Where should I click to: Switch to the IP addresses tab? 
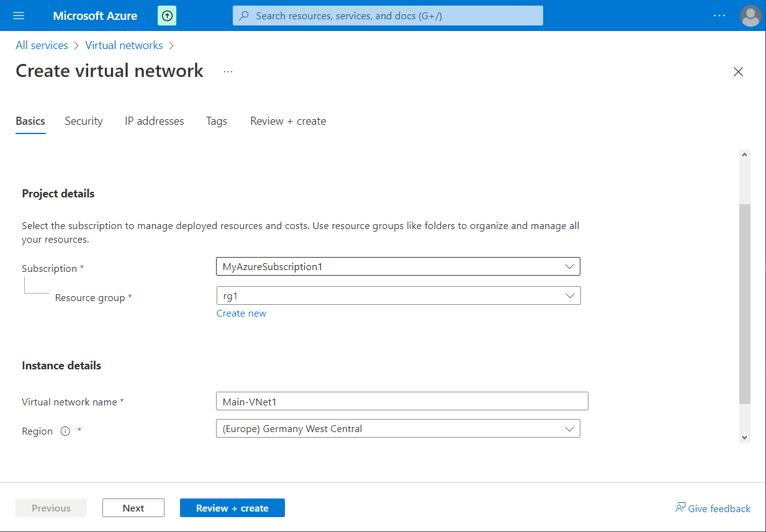click(x=155, y=121)
